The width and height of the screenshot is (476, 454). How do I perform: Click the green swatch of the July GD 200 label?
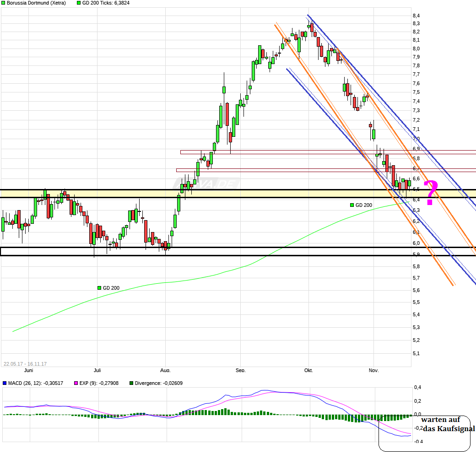(99, 288)
